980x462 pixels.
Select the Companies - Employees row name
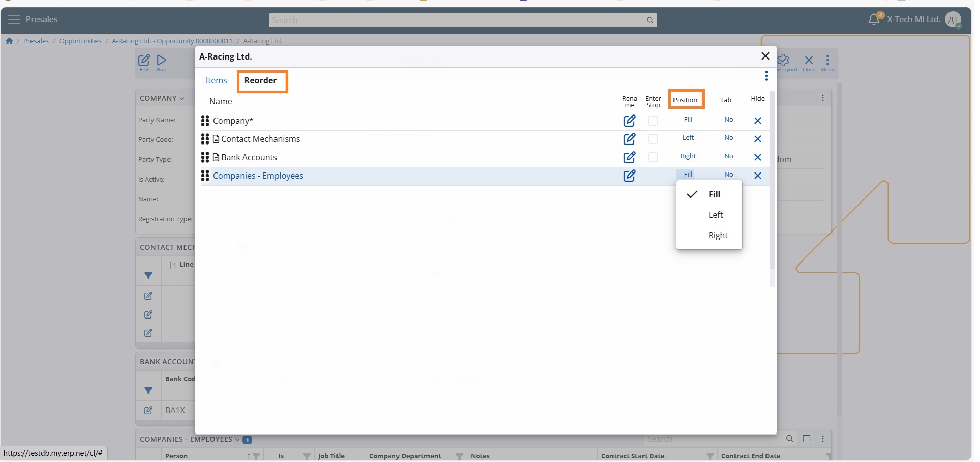pyautogui.click(x=258, y=176)
